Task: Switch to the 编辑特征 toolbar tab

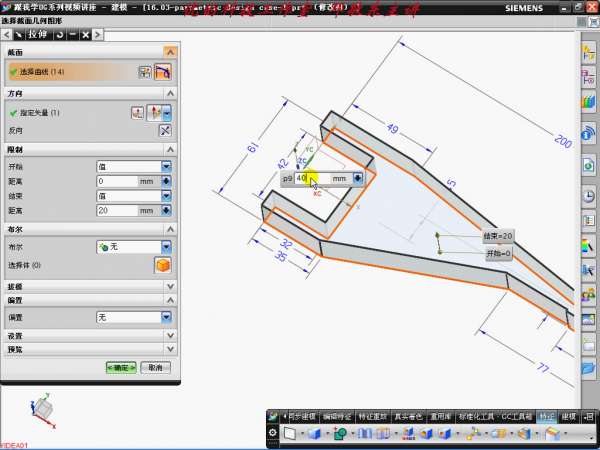Action: click(339, 415)
